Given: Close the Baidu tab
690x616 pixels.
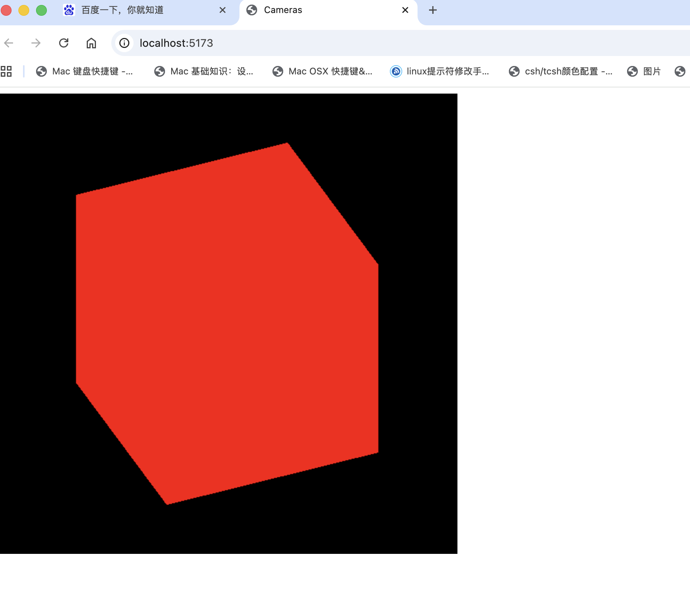Looking at the screenshot, I should tap(223, 10).
